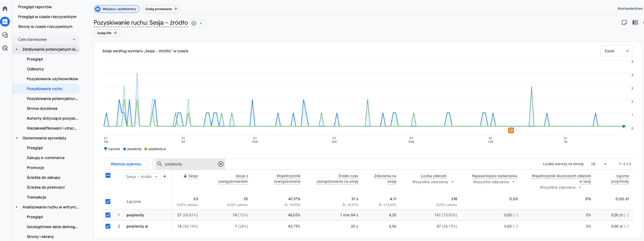
Task: Click the Dodaj porównanie button
Action: tap(161, 9)
